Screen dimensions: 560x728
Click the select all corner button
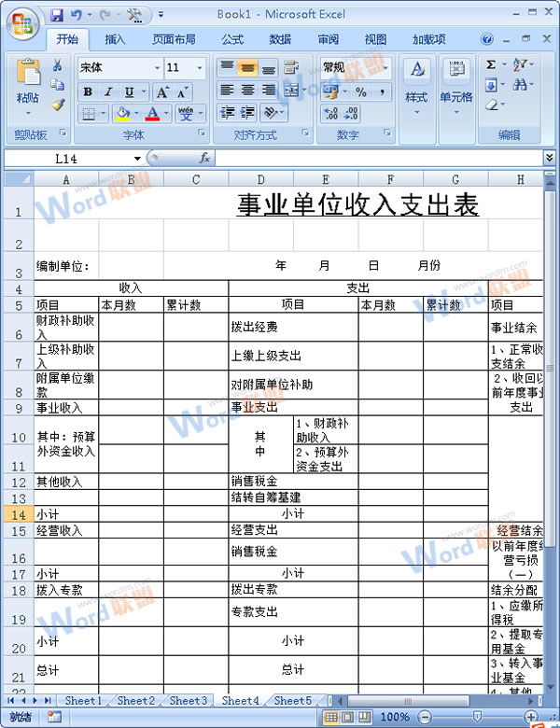(19, 179)
